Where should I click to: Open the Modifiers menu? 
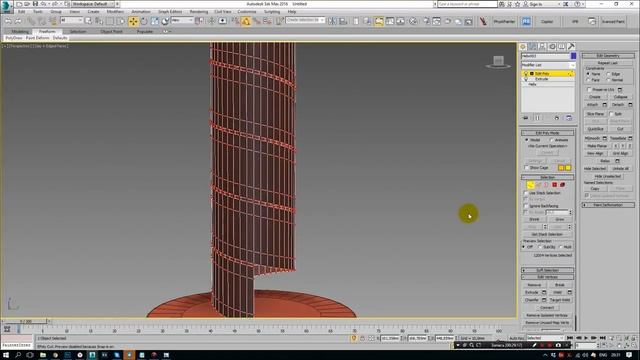click(115, 12)
